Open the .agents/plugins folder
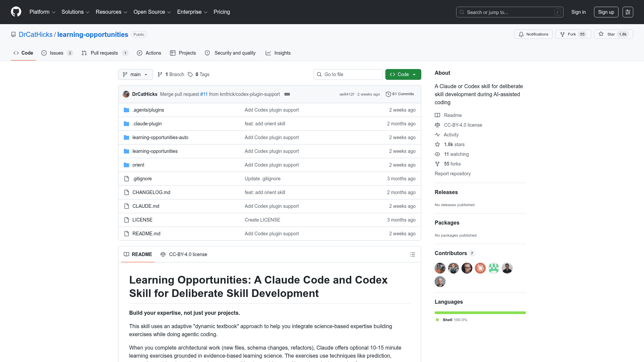The width and height of the screenshot is (644, 362). point(148,110)
